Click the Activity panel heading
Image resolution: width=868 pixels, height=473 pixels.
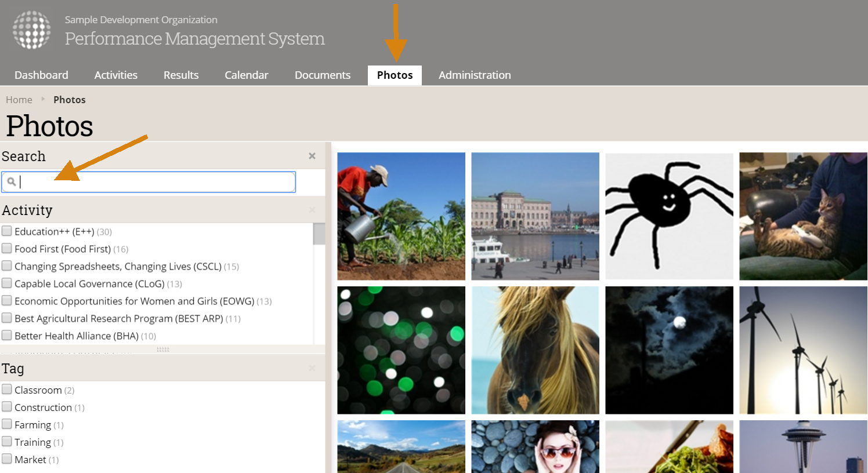pos(27,210)
